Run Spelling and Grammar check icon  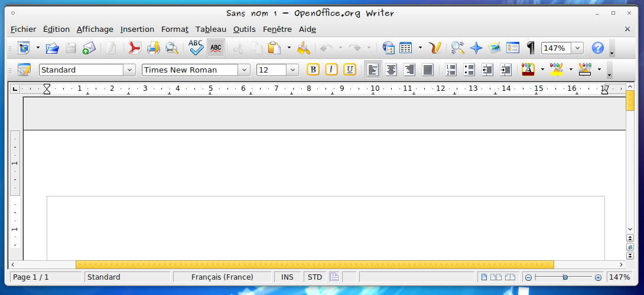pyautogui.click(x=196, y=48)
